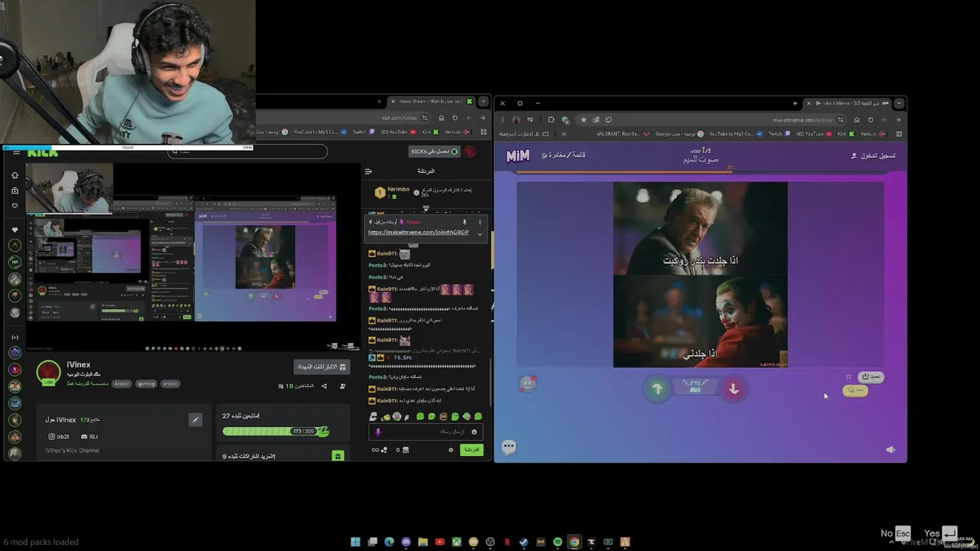Image resolution: width=980 pixels, height=551 pixels.
Task: Open Steam from the taskbar
Action: [x=524, y=542]
